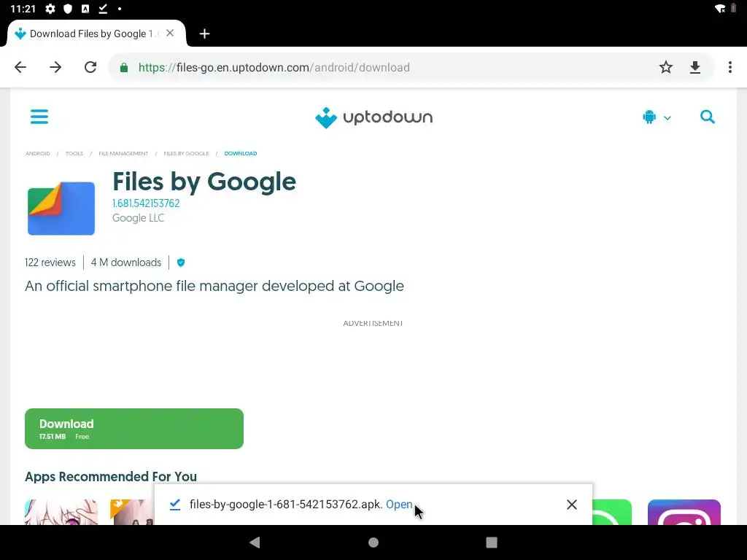Image resolution: width=747 pixels, height=560 pixels.
Task: Open the Uptodown hamburger menu
Action: pos(39,117)
